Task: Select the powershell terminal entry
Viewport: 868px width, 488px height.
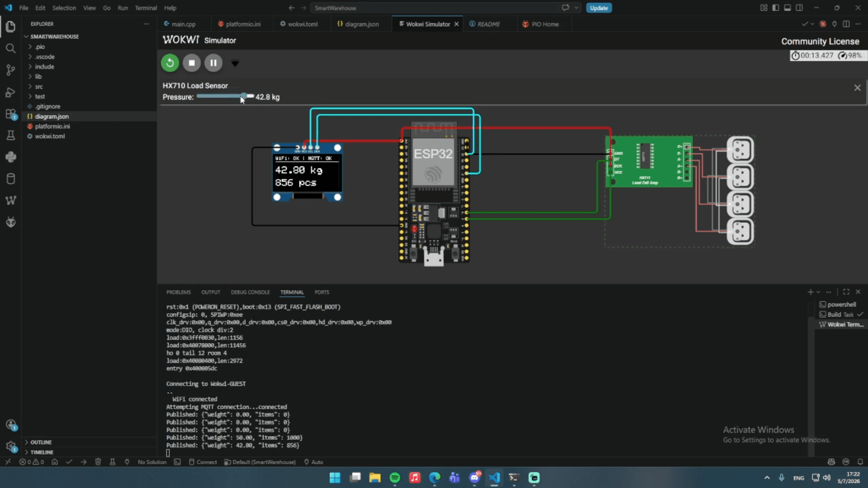Action: [x=841, y=304]
